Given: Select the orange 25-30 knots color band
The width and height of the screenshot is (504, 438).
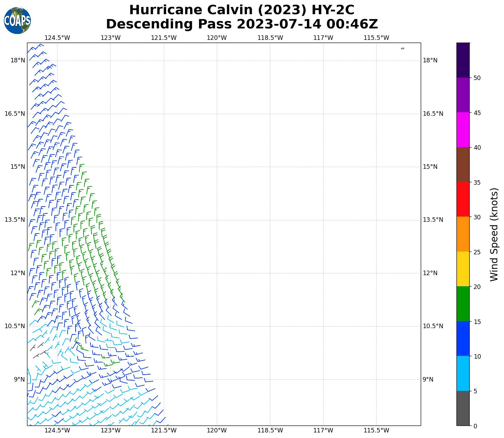Looking at the screenshot, I should tap(463, 234).
